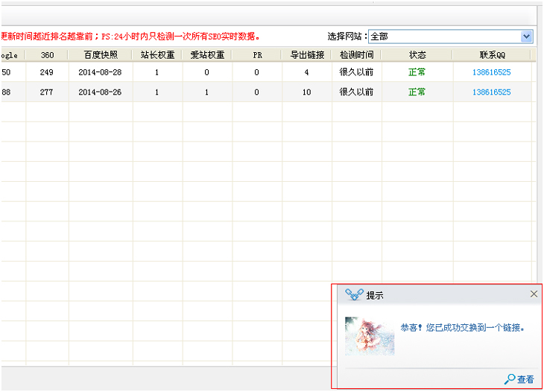Sort table by 站长权重 column
The image size is (544, 392).
tap(156, 54)
